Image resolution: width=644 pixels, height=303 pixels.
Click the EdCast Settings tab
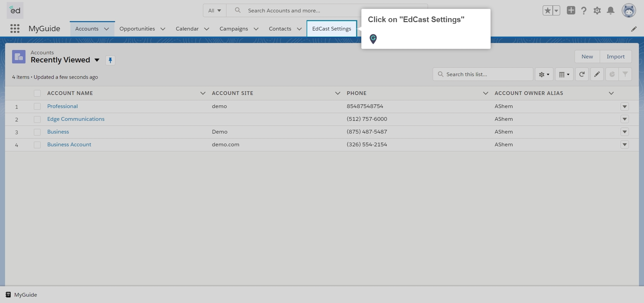click(332, 29)
